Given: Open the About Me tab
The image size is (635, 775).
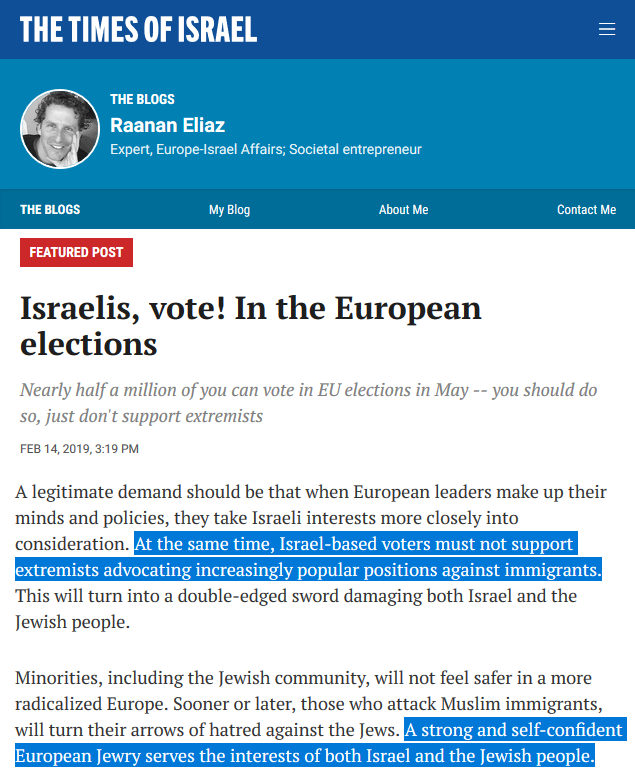Looking at the screenshot, I should 403,210.
